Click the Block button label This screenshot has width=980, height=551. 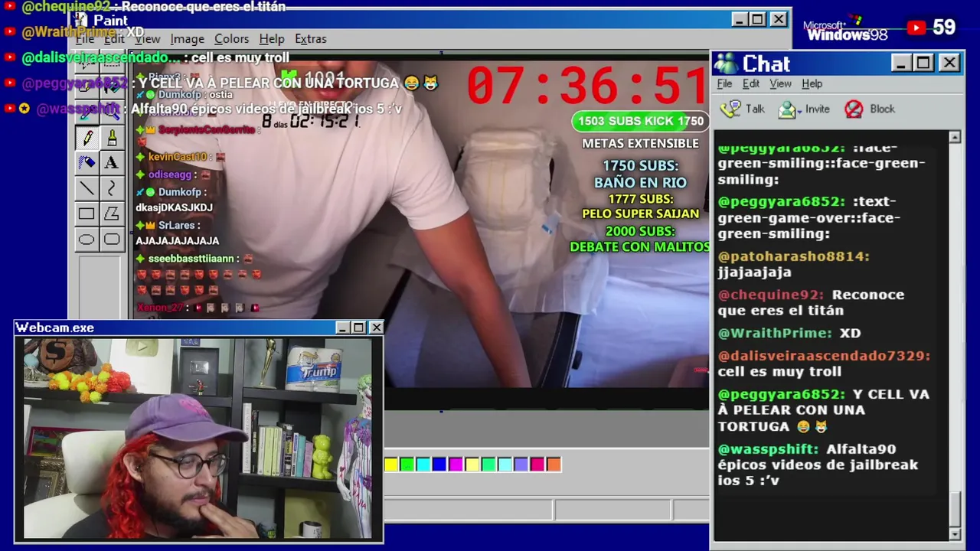coord(882,109)
